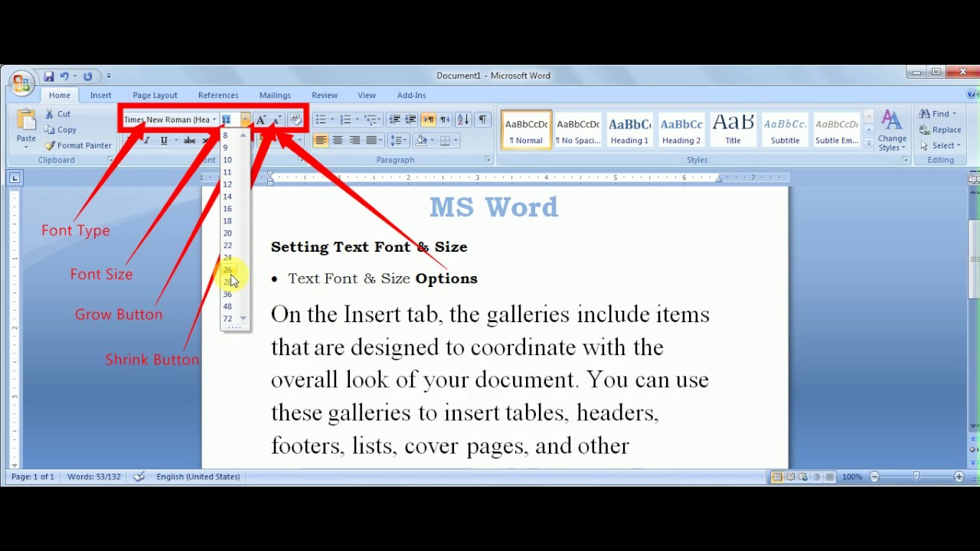Click the zoom in plus button
980x551 pixels.
pos(959,477)
